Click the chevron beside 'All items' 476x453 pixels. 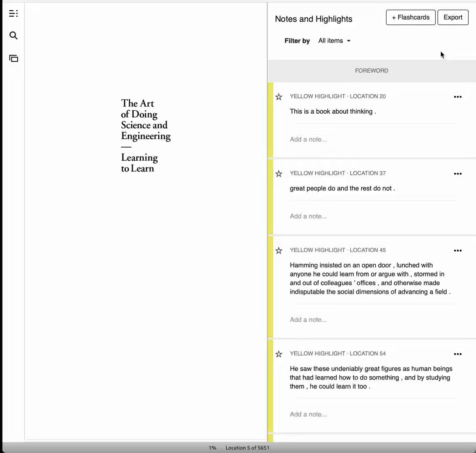point(348,40)
